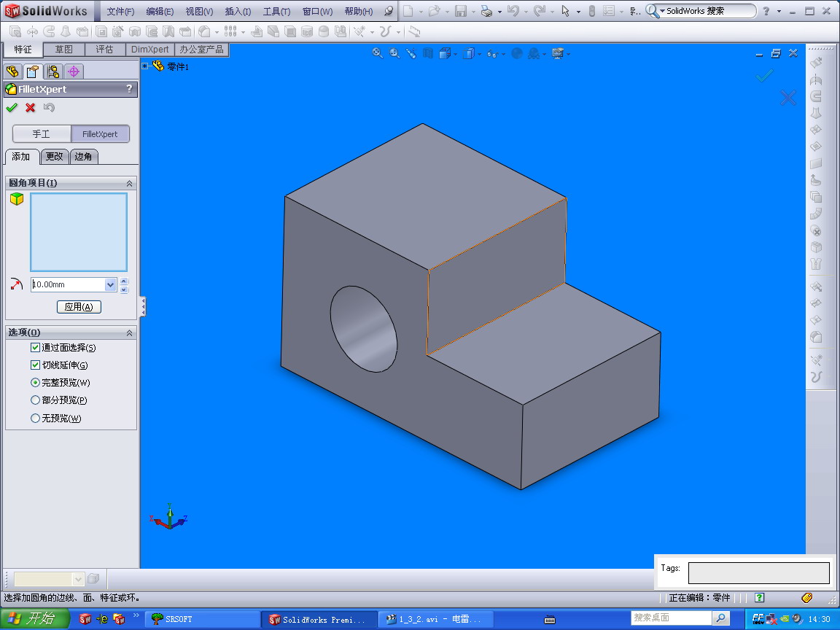Image resolution: width=840 pixels, height=630 pixels.
Task: Switch to the 评估 tab
Action: pyautogui.click(x=104, y=50)
